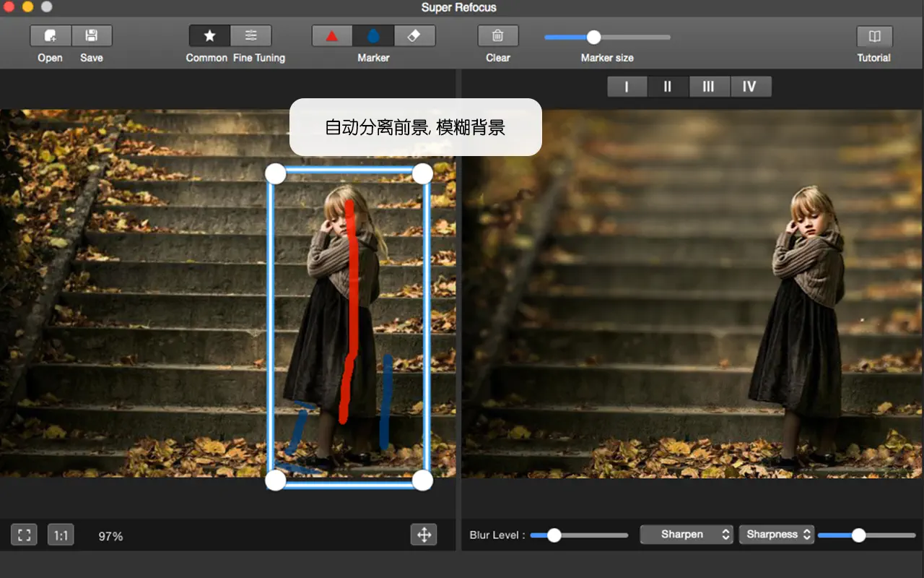Toggle blur strength level III

click(710, 86)
